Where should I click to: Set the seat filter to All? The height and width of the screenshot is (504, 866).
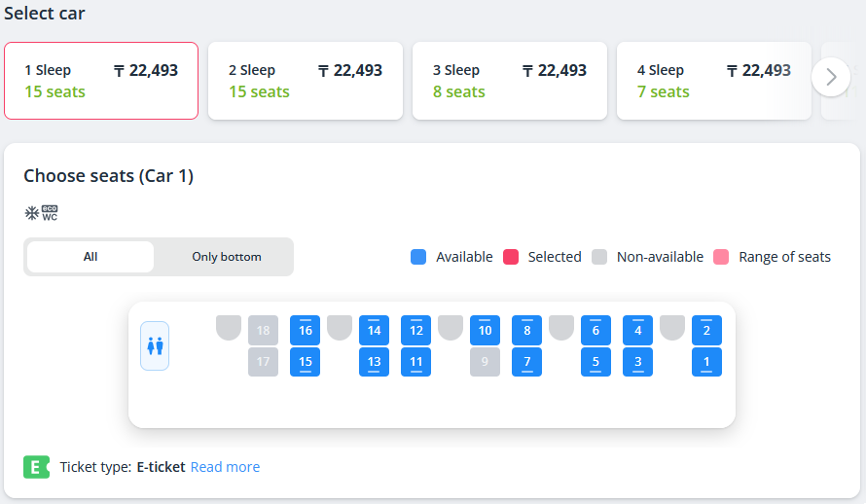[90, 257]
